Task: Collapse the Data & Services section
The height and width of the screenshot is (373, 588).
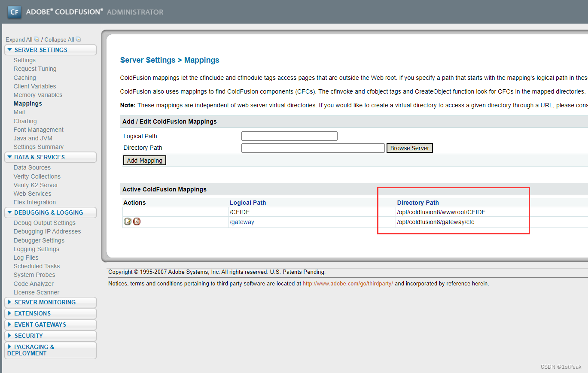Action: (50, 157)
